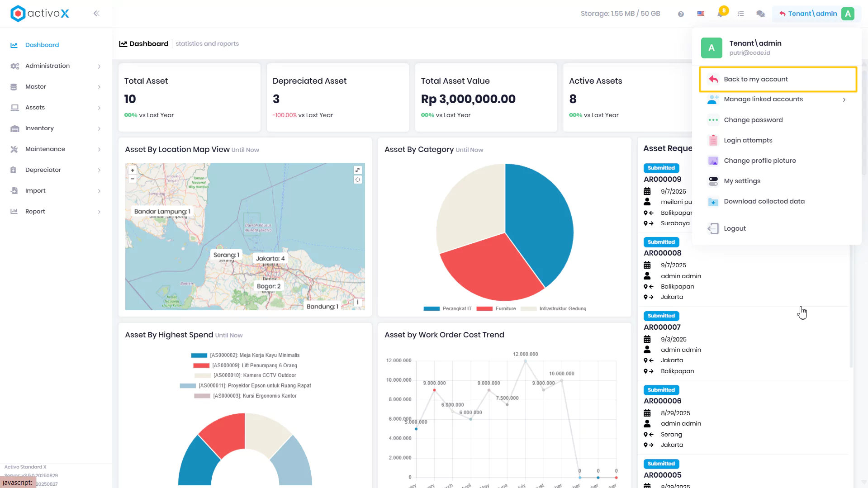Toggle Furniture legend swatch
868x488 pixels.
[484, 309]
